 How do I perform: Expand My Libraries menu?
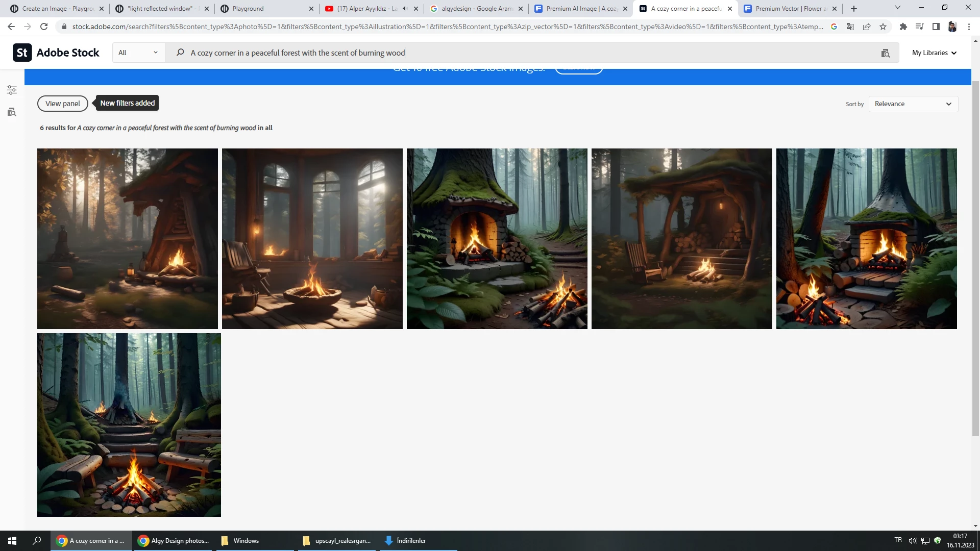tap(934, 53)
